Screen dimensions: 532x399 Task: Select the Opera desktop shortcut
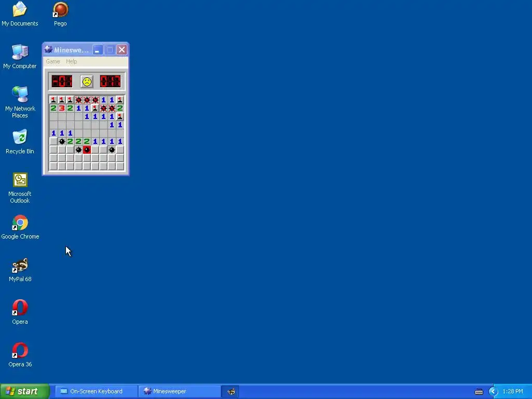[x=20, y=312]
